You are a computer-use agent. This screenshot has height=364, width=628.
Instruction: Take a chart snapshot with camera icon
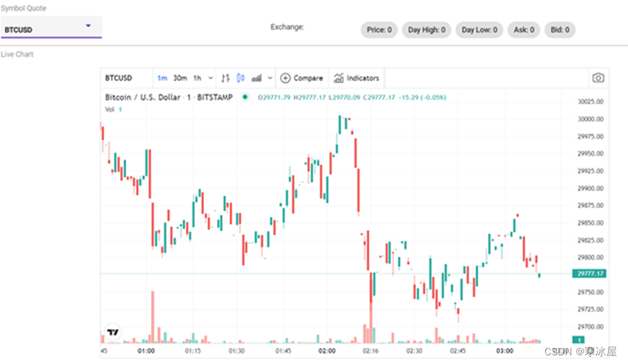[598, 78]
